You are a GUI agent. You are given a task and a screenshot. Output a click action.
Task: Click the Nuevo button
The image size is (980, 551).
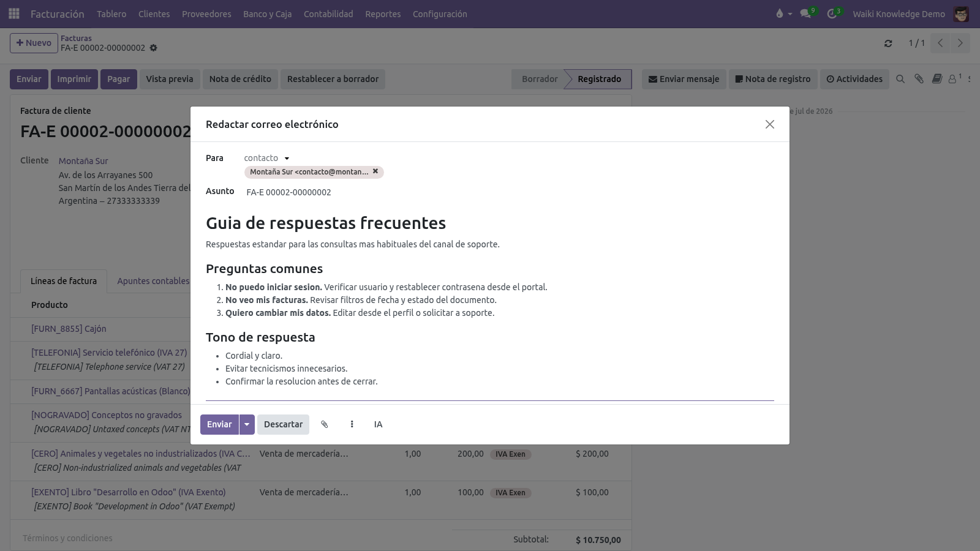click(34, 43)
